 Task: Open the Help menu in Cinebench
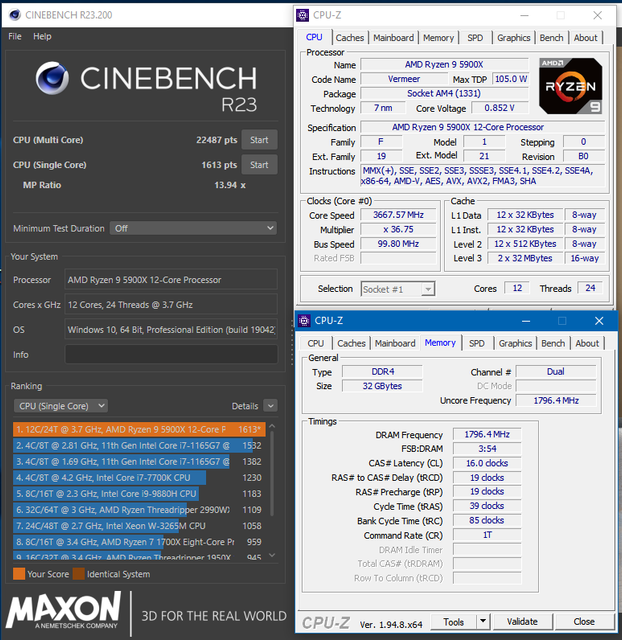coord(42,36)
